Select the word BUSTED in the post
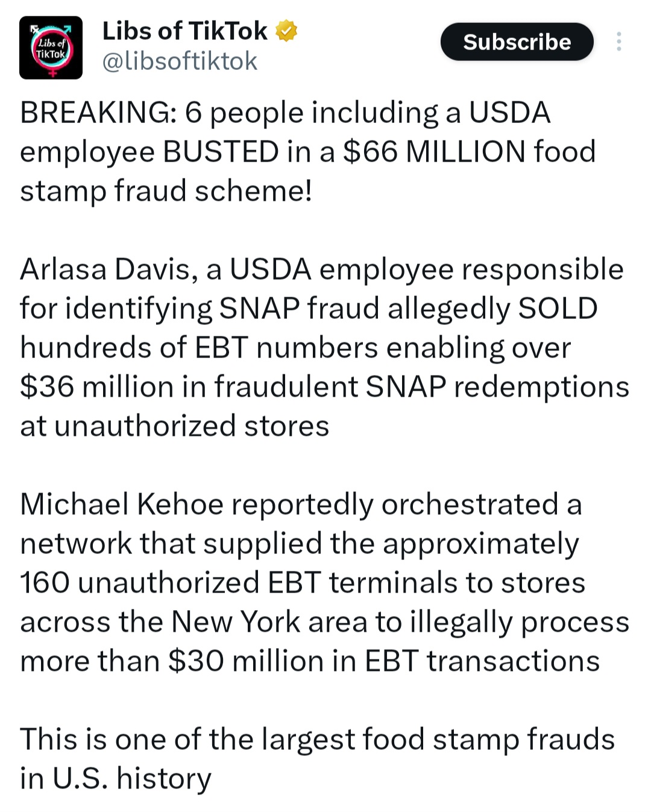Viewport: 651px width, 812px height. (x=221, y=151)
